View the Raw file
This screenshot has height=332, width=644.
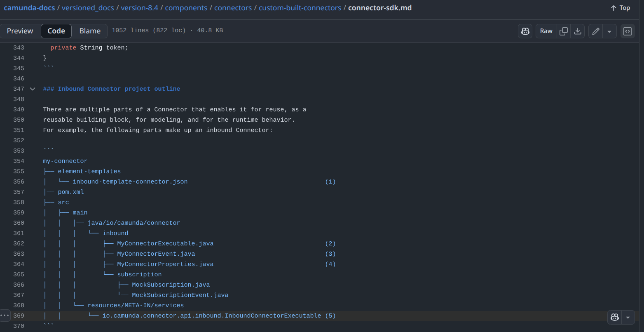(546, 31)
